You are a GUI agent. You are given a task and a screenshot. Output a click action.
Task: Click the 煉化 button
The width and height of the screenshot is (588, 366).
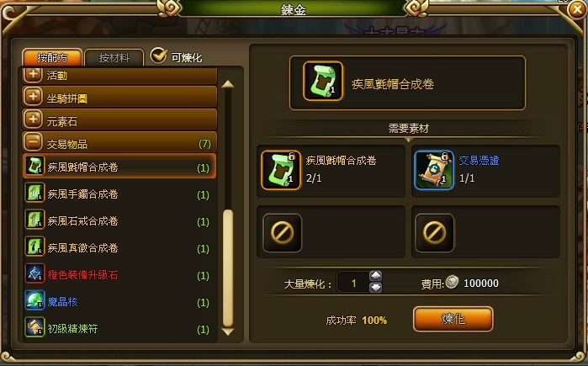coord(453,319)
